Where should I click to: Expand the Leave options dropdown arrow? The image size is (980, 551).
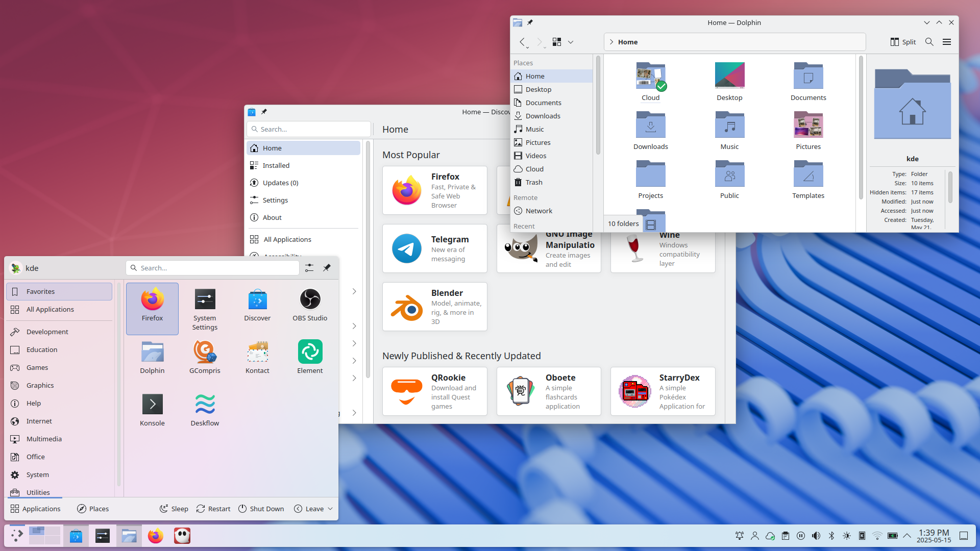[x=330, y=509]
